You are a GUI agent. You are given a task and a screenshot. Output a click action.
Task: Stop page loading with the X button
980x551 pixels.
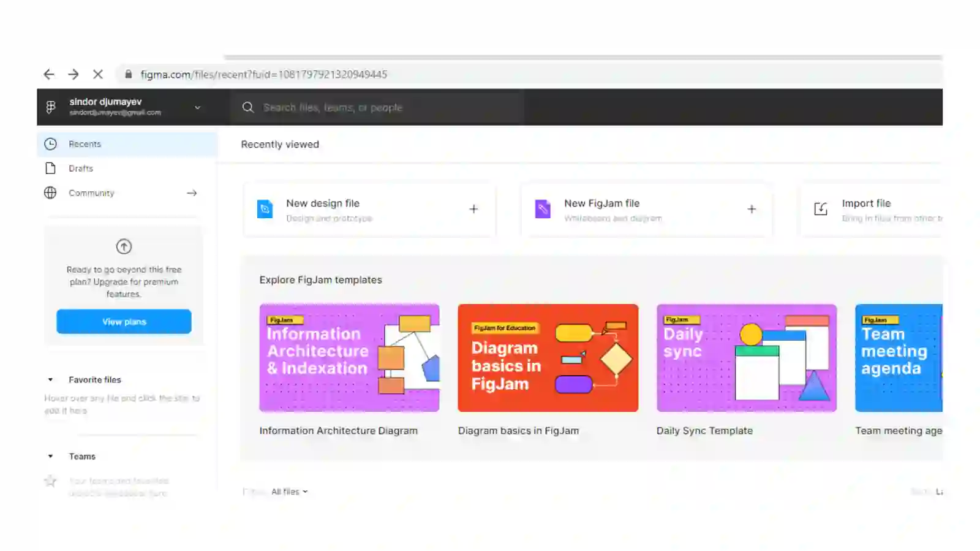pos(98,74)
